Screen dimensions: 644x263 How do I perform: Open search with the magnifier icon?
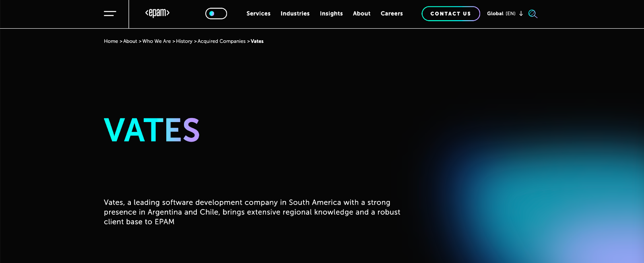point(533,14)
